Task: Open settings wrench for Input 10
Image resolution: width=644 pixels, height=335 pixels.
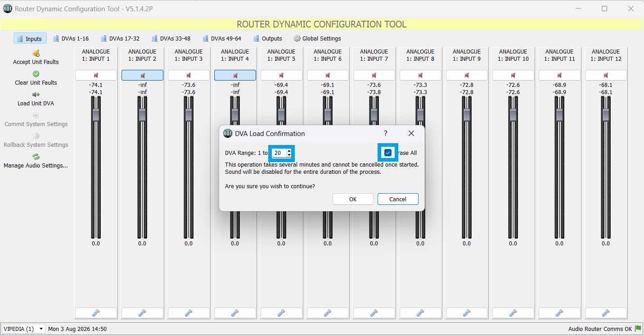Action: (513, 313)
